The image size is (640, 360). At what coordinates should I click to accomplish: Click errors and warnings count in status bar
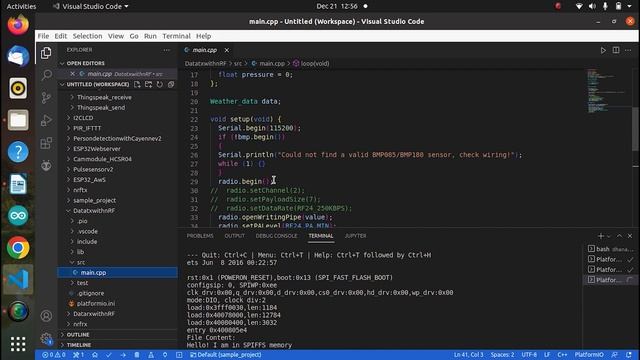click(x=54, y=355)
